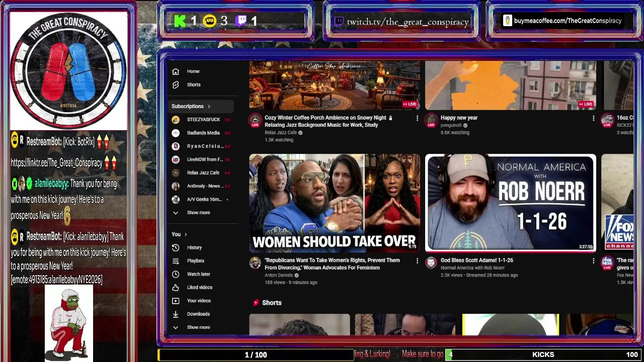The height and width of the screenshot is (362, 644).
Task: Open the Your videos play icon
Action: pos(175,301)
